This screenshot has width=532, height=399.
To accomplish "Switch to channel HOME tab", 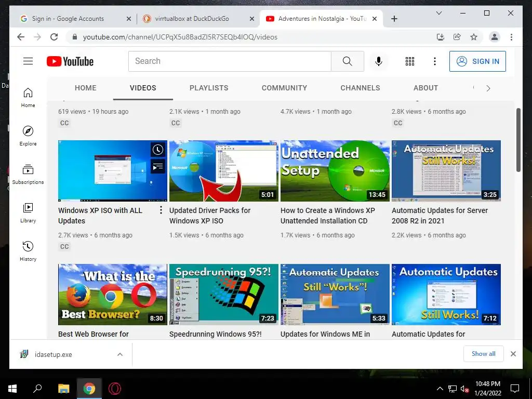I will click(x=86, y=88).
